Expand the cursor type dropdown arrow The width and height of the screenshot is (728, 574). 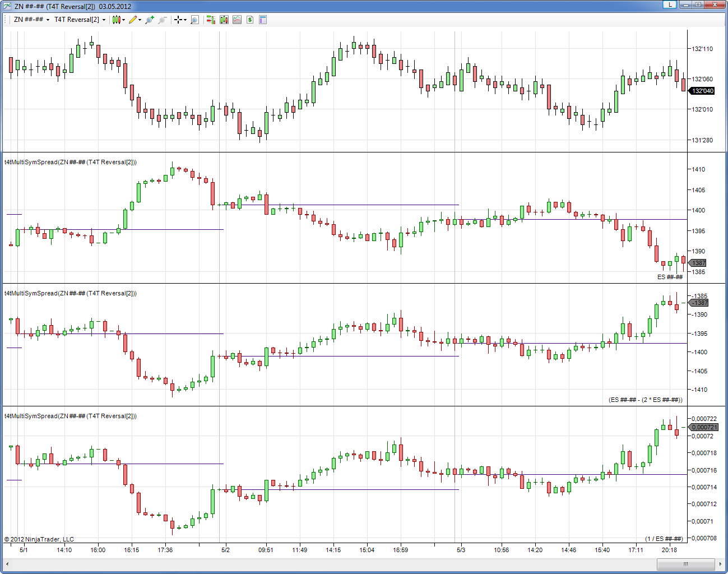[186, 20]
